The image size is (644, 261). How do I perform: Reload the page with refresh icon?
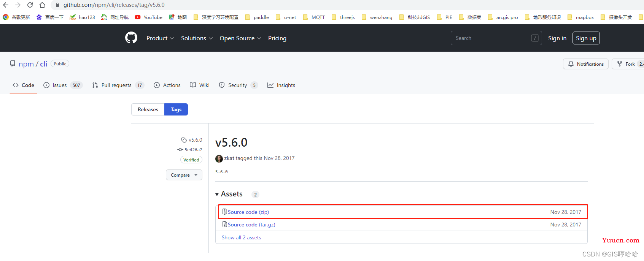30,5
